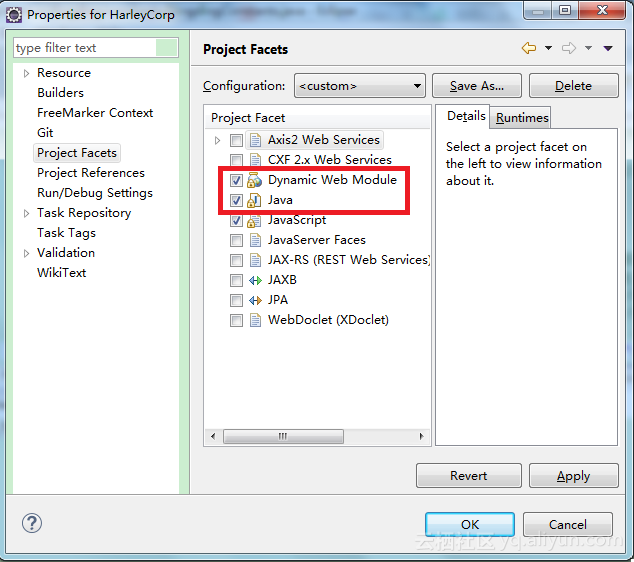Image resolution: width=634 pixels, height=562 pixels.
Task: Click the Delete configuration button
Action: pyautogui.click(x=573, y=86)
